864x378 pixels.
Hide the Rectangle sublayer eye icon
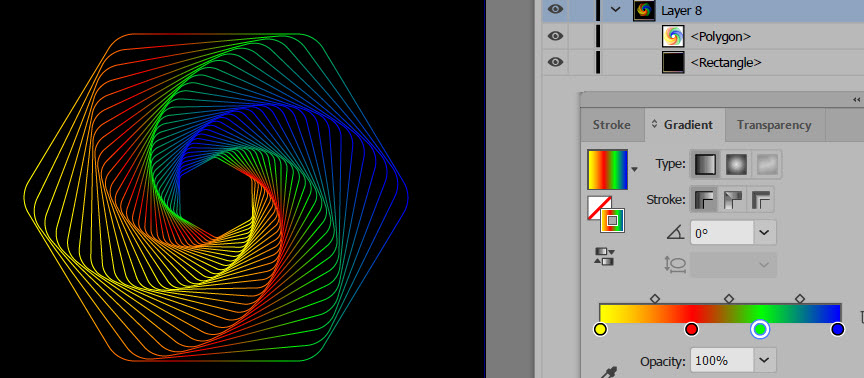[x=555, y=62]
